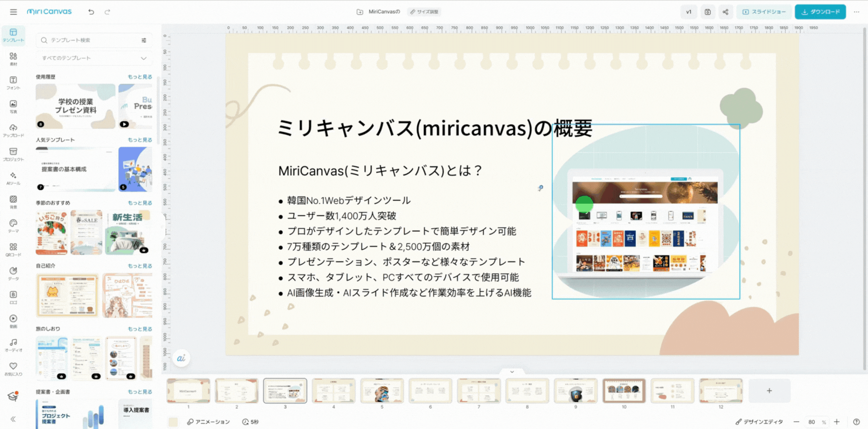Open the 素材 elements panel
Viewport: 868px width, 429px height.
point(13,59)
